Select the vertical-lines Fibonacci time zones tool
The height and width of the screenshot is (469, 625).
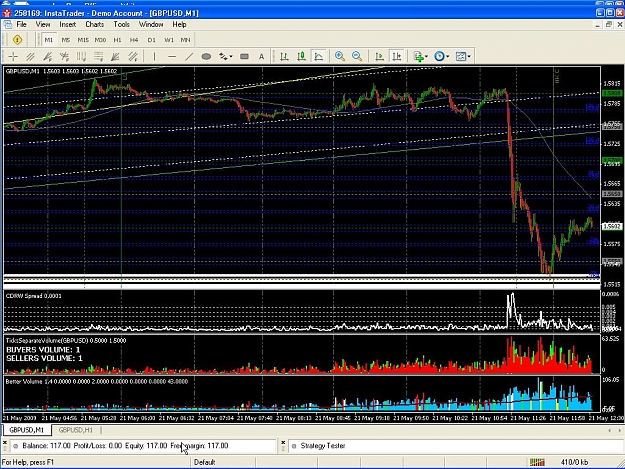[81, 57]
